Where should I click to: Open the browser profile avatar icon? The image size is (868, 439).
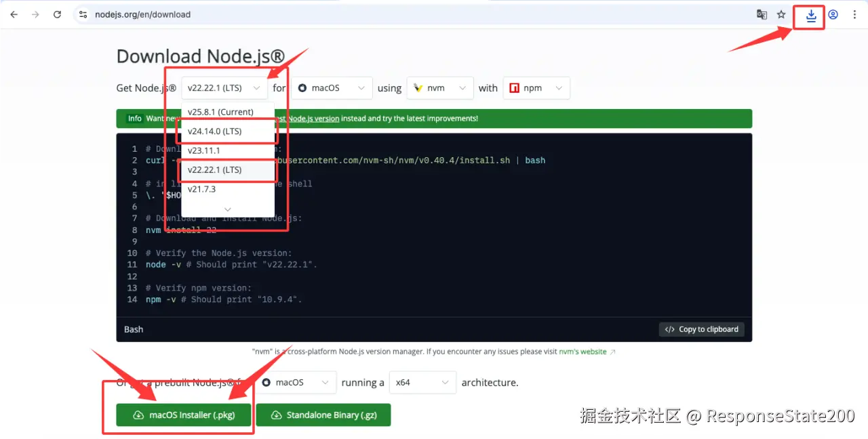(x=833, y=14)
